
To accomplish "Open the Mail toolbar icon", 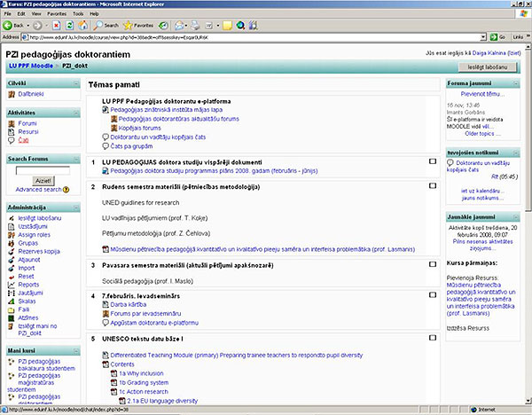I will click(x=179, y=26).
